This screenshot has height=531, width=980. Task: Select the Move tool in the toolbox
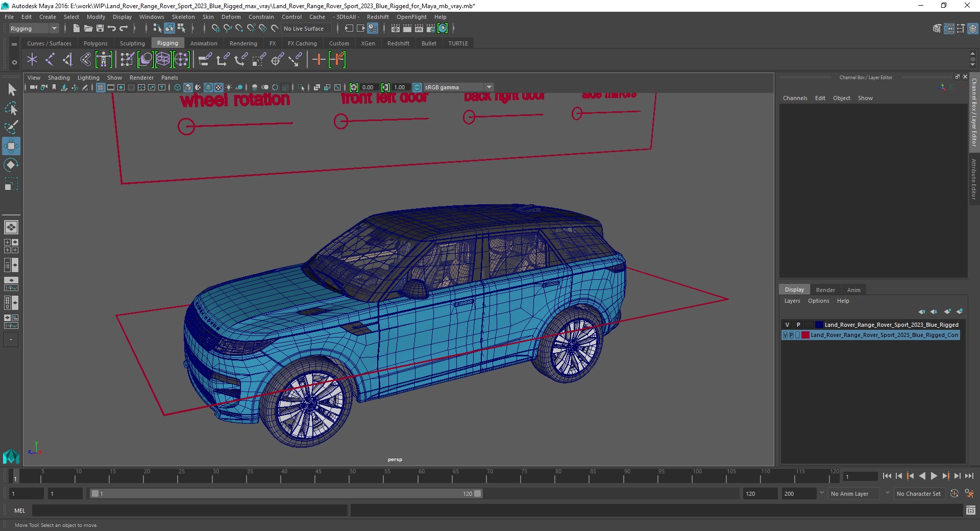pyautogui.click(x=11, y=146)
